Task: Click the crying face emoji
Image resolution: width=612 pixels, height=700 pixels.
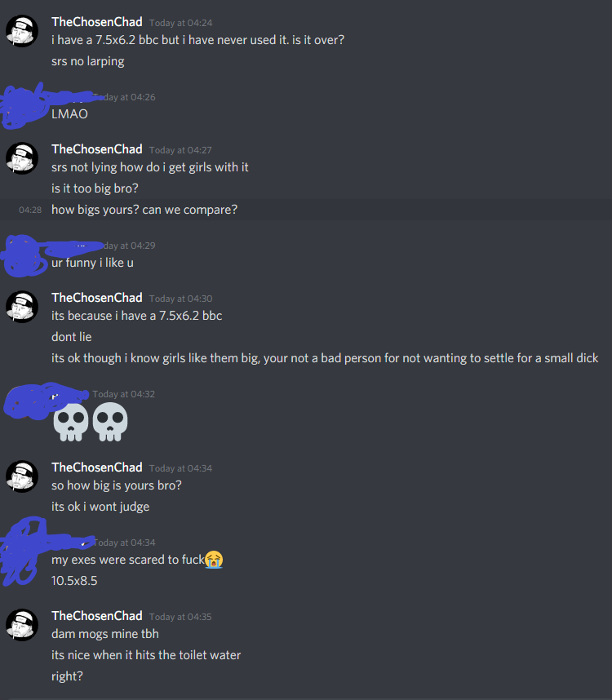Action: click(214, 560)
